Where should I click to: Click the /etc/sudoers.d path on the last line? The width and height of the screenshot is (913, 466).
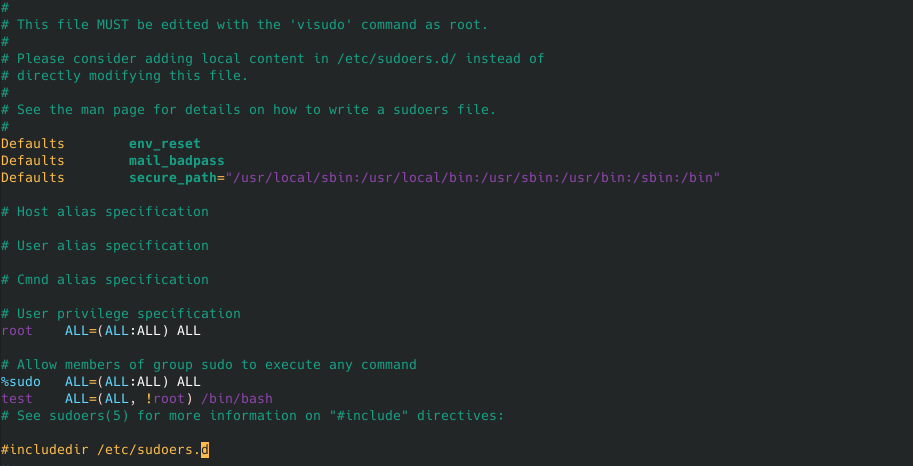tap(148, 449)
